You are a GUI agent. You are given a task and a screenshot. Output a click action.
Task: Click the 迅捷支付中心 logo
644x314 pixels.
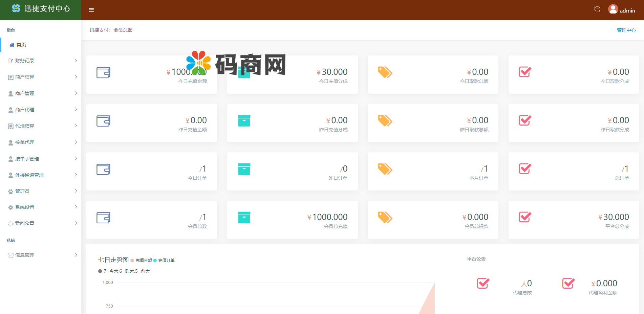[41, 9]
